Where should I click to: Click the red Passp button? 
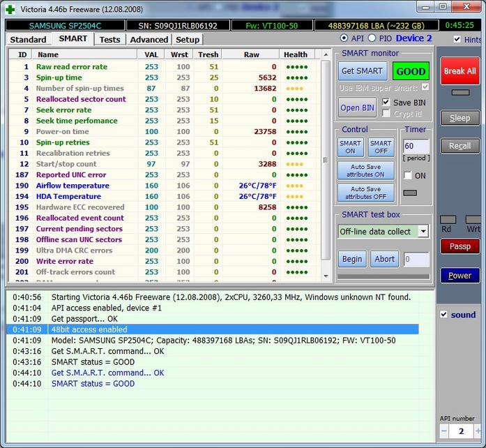(x=460, y=246)
